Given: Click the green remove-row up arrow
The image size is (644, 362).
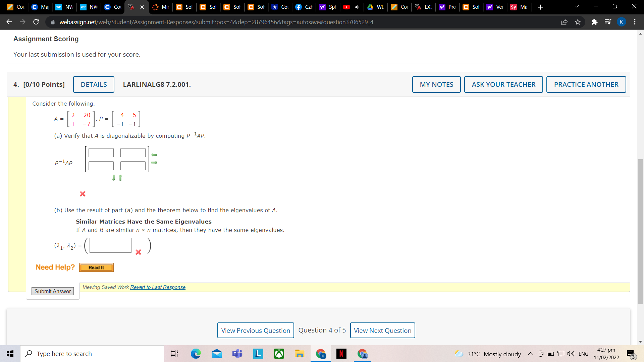Looking at the screenshot, I should (120, 178).
